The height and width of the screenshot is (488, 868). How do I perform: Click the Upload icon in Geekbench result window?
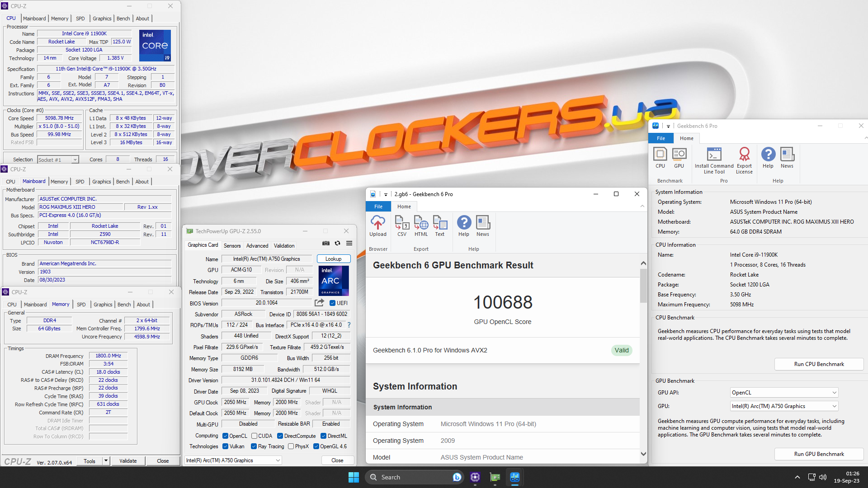(378, 225)
